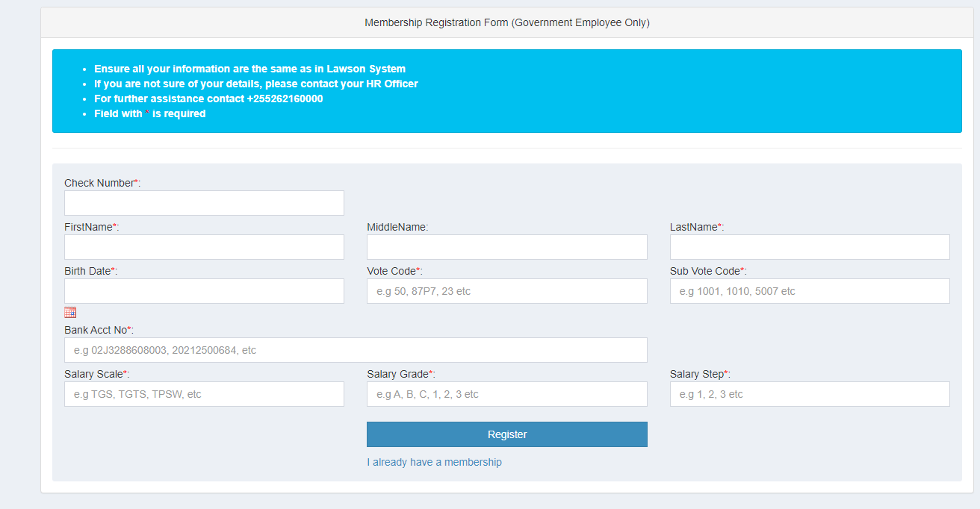Select the LastName input box
This screenshot has height=509, width=980.
pyautogui.click(x=809, y=246)
